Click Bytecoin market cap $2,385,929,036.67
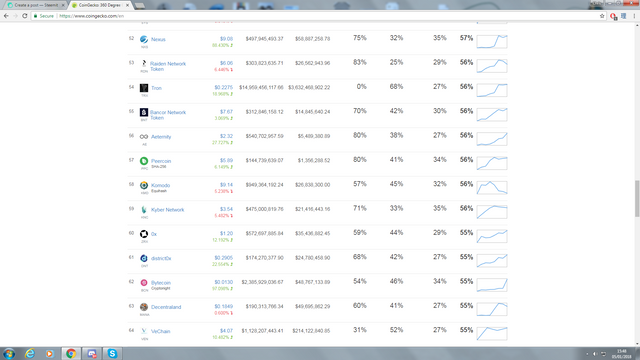640x360 pixels. pyautogui.click(x=262, y=282)
